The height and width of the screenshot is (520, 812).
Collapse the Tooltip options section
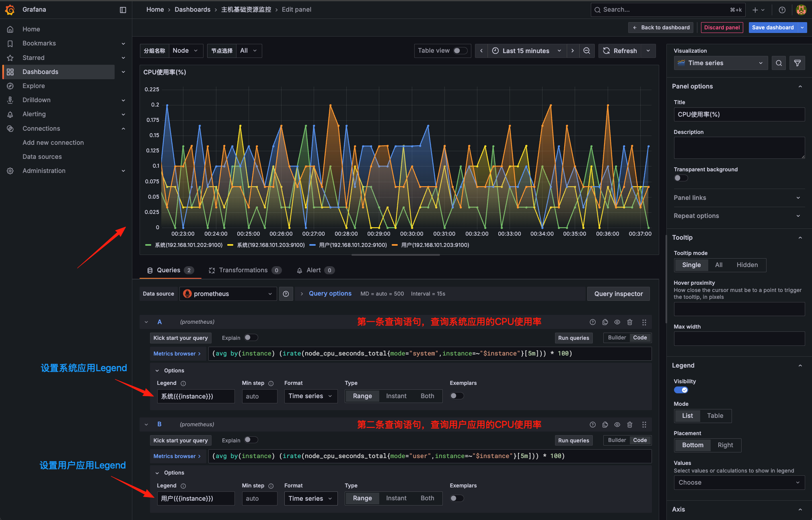coord(800,237)
